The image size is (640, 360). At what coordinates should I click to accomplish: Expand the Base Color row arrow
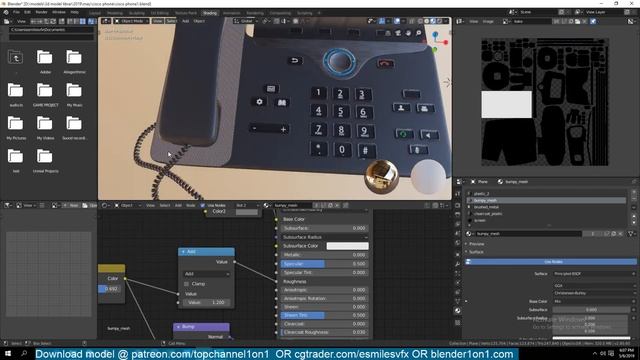pos(467,302)
